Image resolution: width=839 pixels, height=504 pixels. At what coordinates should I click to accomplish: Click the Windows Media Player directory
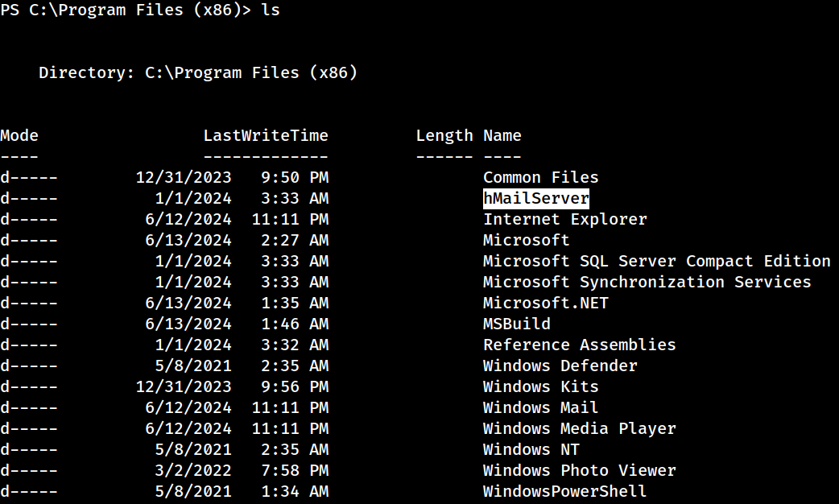click(x=580, y=428)
